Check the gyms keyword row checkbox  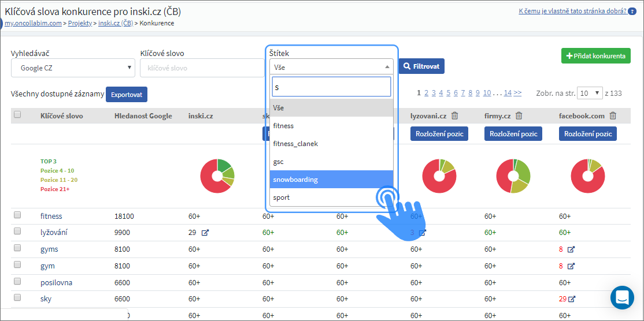pyautogui.click(x=17, y=248)
